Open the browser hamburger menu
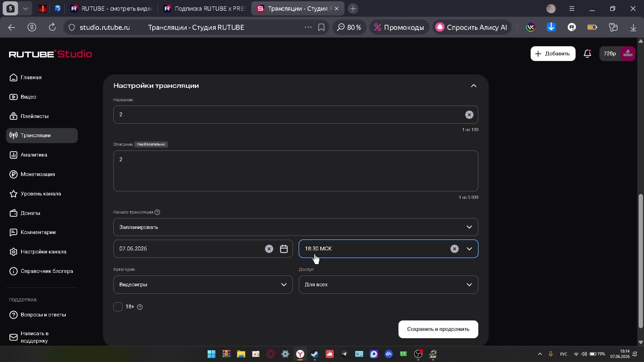 point(572,9)
